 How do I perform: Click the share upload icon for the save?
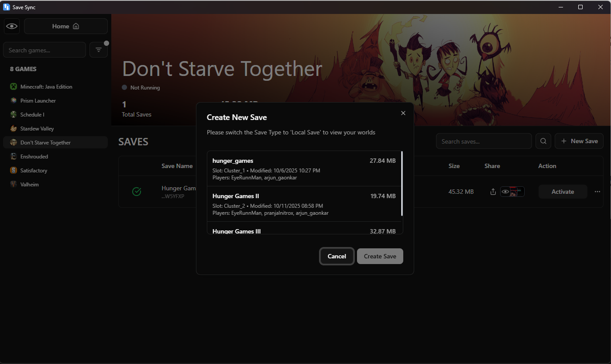click(493, 192)
